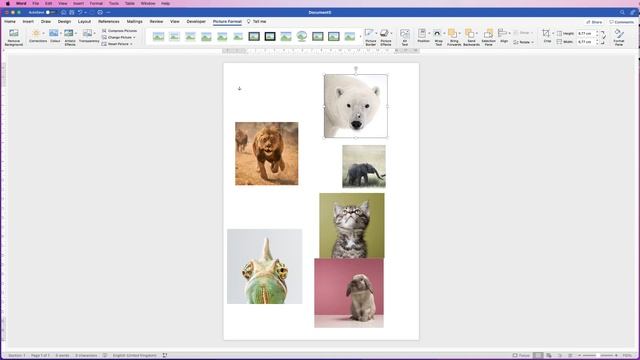Image resolution: width=640 pixels, height=360 pixels.
Task: Switch to the Layout tab
Action: [84, 21]
